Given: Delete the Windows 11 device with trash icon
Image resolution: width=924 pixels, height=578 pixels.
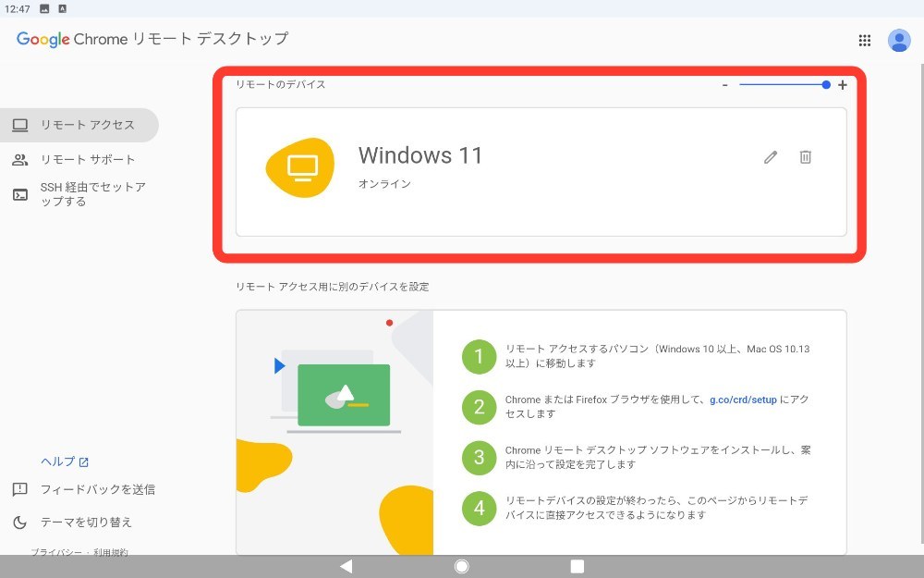Looking at the screenshot, I should (x=805, y=157).
